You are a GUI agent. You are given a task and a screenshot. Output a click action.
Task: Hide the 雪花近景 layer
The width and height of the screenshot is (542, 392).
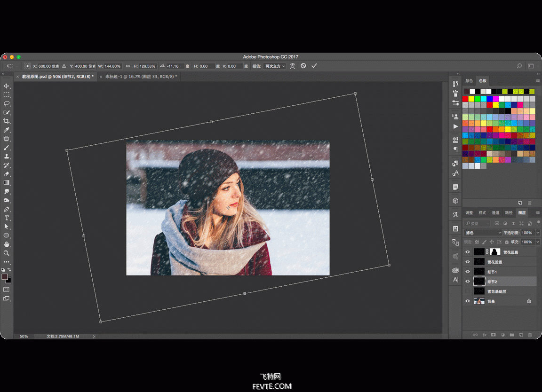pyautogui.click(x=468, y=262)
